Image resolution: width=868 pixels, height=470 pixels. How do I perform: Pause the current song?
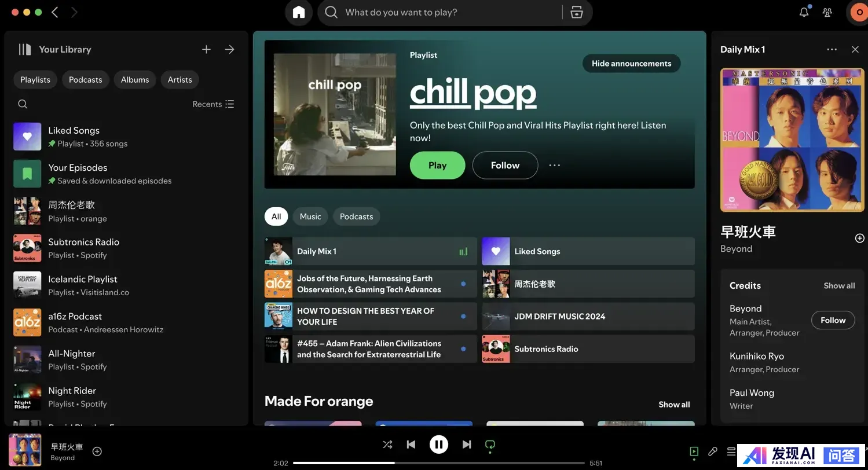[439, 445]
